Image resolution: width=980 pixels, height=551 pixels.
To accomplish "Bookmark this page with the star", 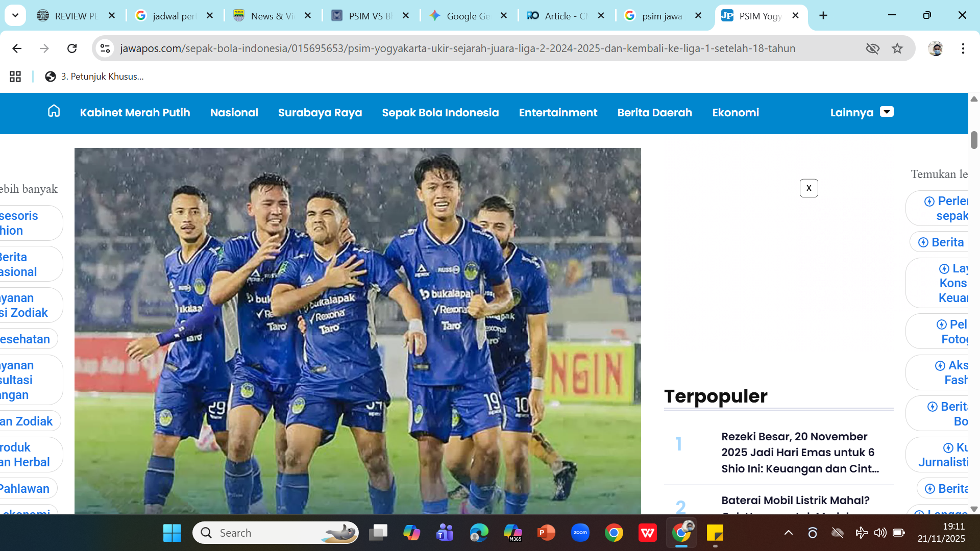I will (897, 48).
